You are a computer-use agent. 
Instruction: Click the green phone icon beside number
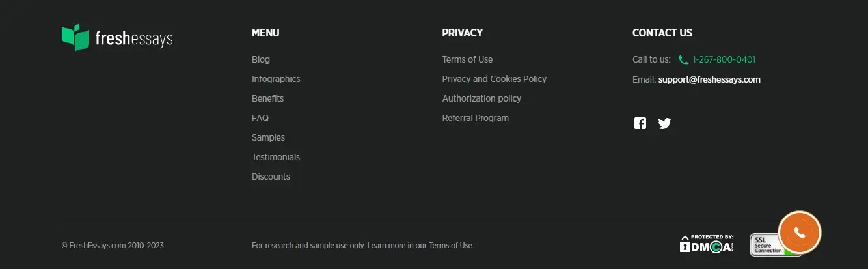tap(683, 60)
